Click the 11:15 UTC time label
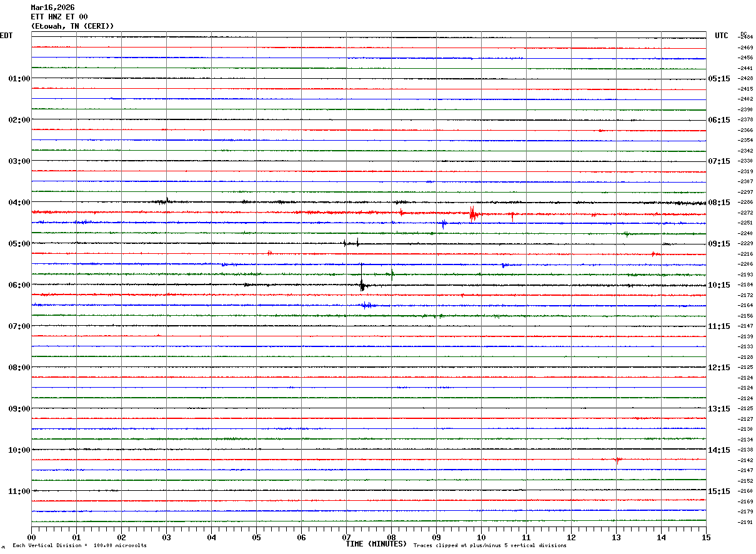The height and width of the screenshot is (554, 756). pyautogui.click(x=719, y=326)
